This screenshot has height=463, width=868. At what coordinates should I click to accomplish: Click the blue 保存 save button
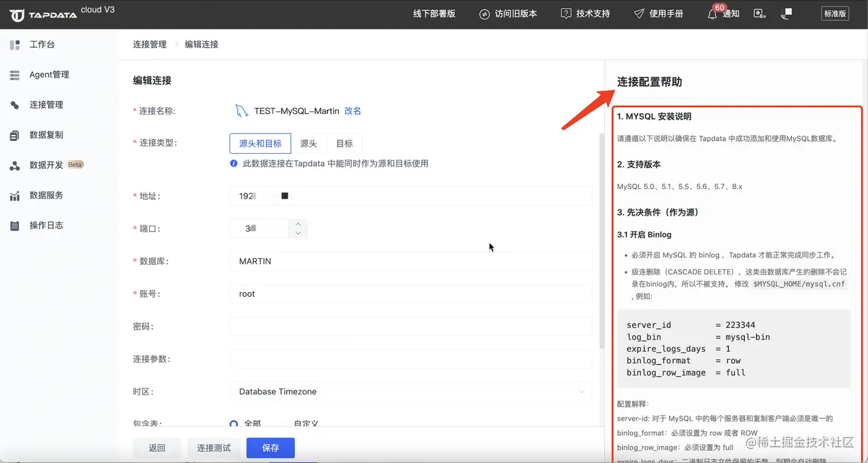click(x=271, y=448)
